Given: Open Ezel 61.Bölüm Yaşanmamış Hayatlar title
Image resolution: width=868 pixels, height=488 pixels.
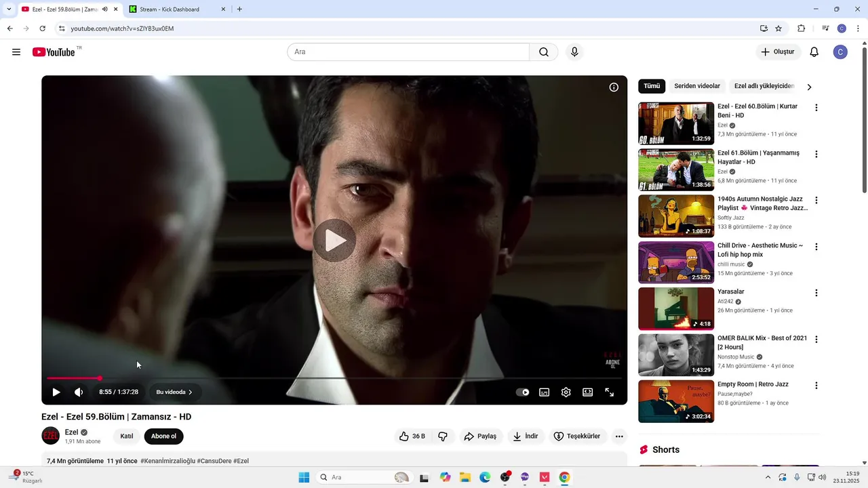Looking at the screenshot, I should pyautogui.click(x=759, y=157).
